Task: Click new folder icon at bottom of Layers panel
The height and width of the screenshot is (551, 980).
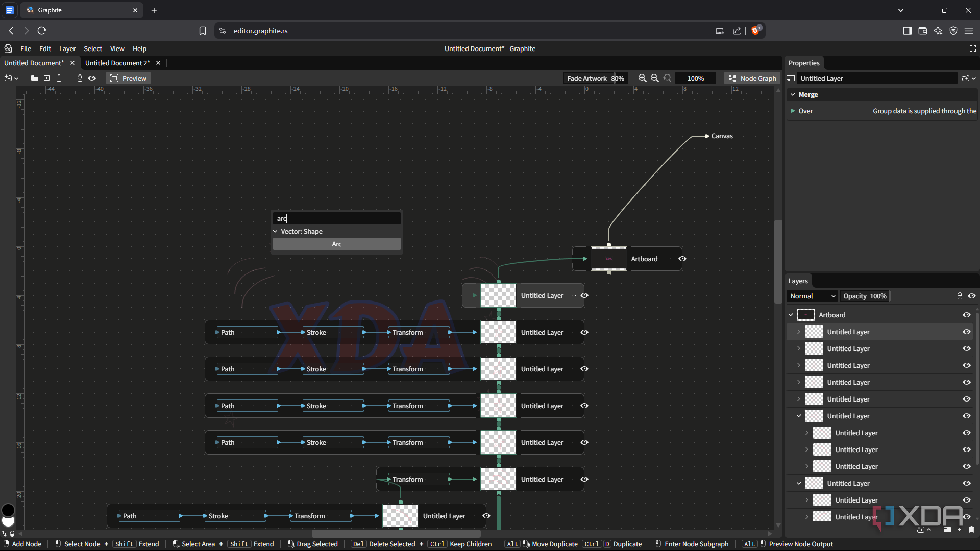Action: coord(947,530)
